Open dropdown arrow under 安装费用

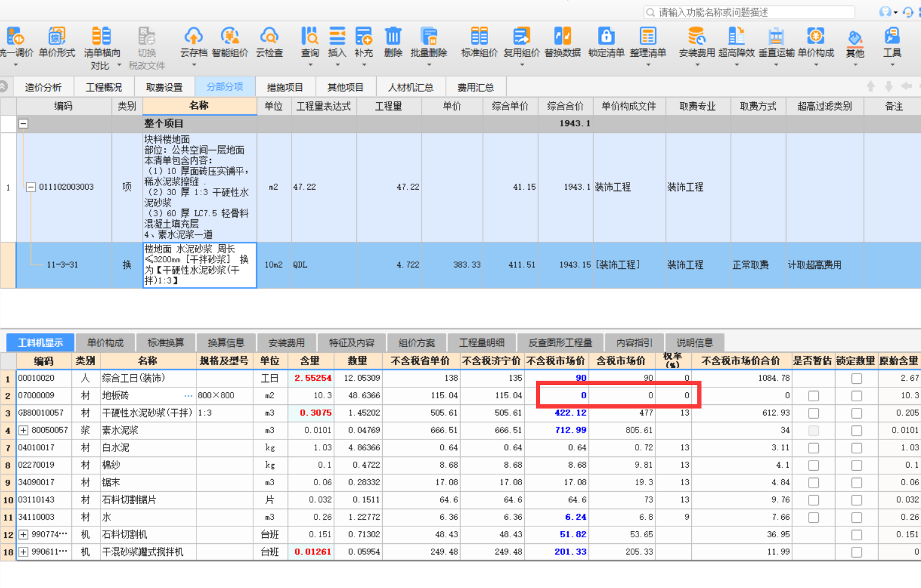click(x=697, y=65)
